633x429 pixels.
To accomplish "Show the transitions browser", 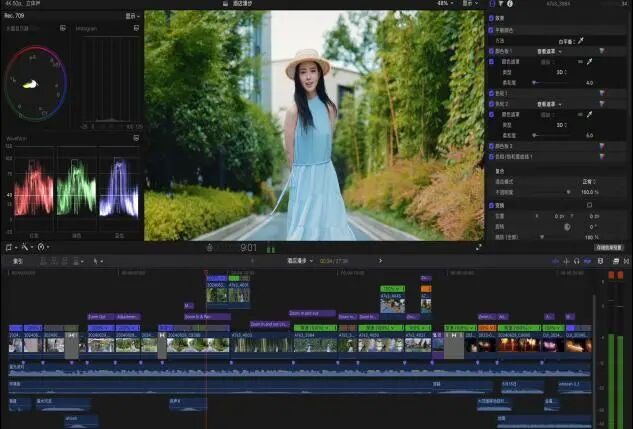I will pyautogui.click(x=626, y=262).
